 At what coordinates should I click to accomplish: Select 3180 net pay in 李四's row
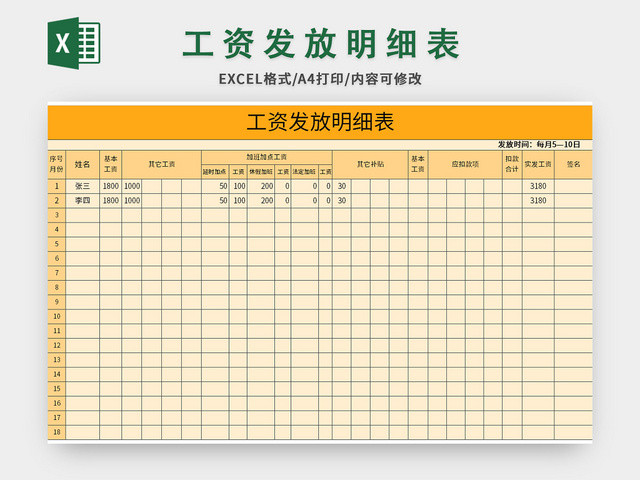[x=538, y=200]
